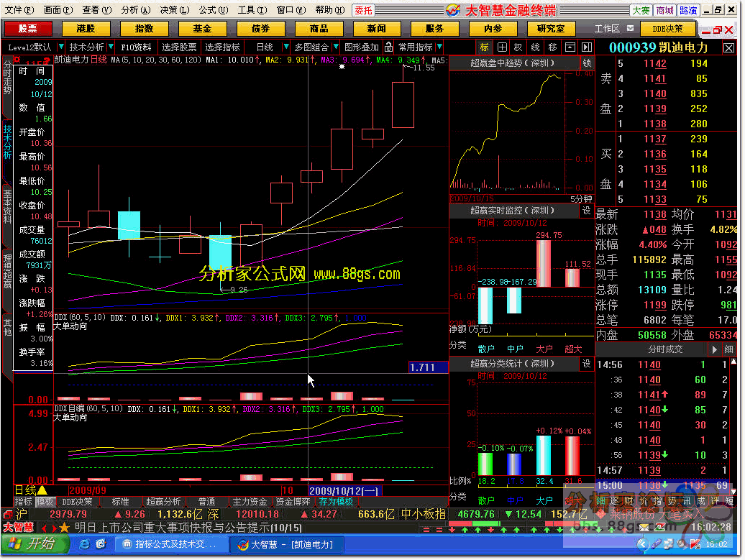The image size is (745, 560).
Task: Open the DDE决策 top button
Action: click(x=667, y=29)
